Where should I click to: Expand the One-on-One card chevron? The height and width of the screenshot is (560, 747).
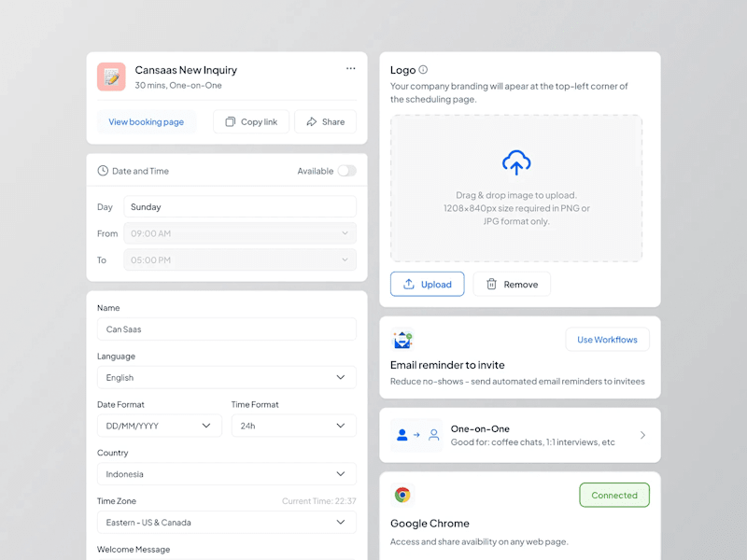[x=642, y=435]
